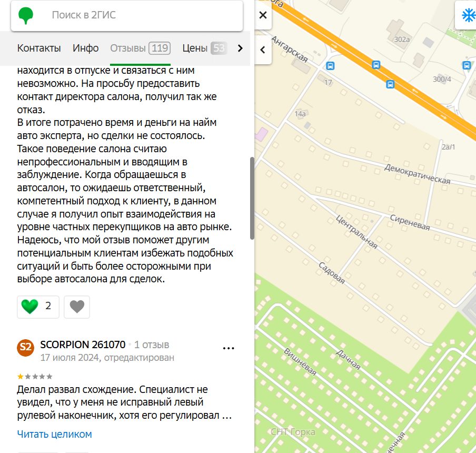Dislike the review with the grey heart
The image size is (476, 453).
click(77, 307)
